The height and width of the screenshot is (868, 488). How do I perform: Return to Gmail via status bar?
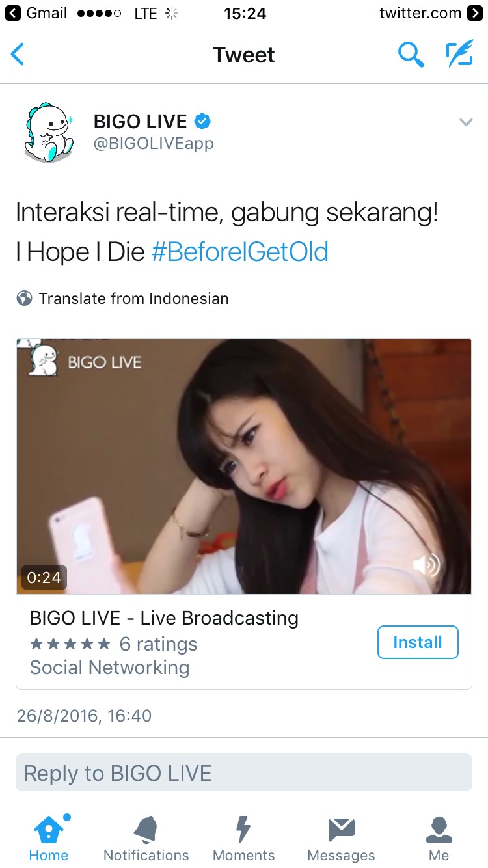(x=36, y=13)
